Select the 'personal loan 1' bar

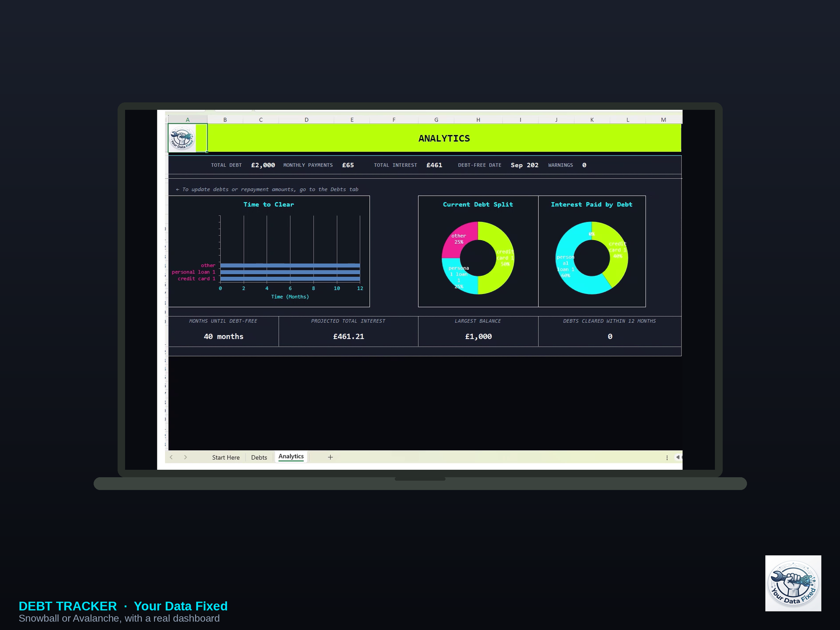pos(290,272)
